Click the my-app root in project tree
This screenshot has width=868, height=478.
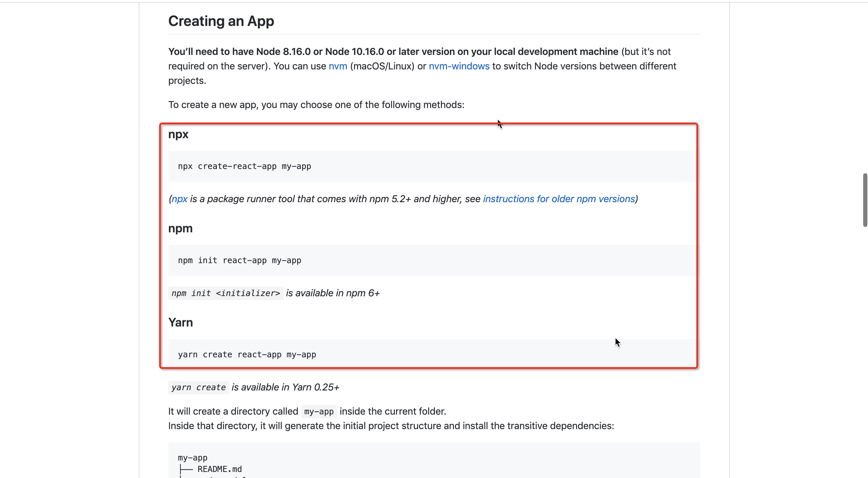(x=192, y=457)
